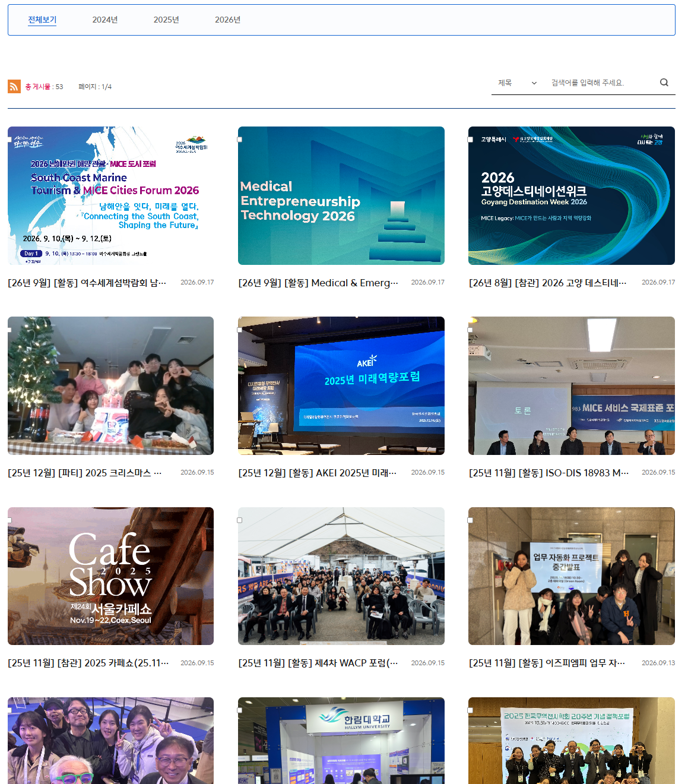Focus the 검색어를 입력해 주세요 input

[600, 83]
